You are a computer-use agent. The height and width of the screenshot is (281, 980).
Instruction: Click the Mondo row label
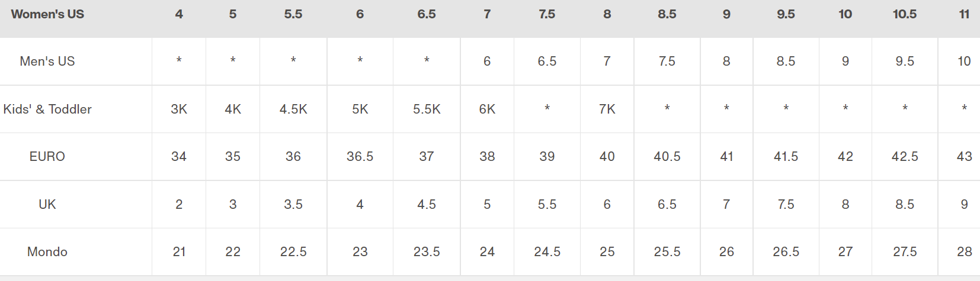pos(47,252)
